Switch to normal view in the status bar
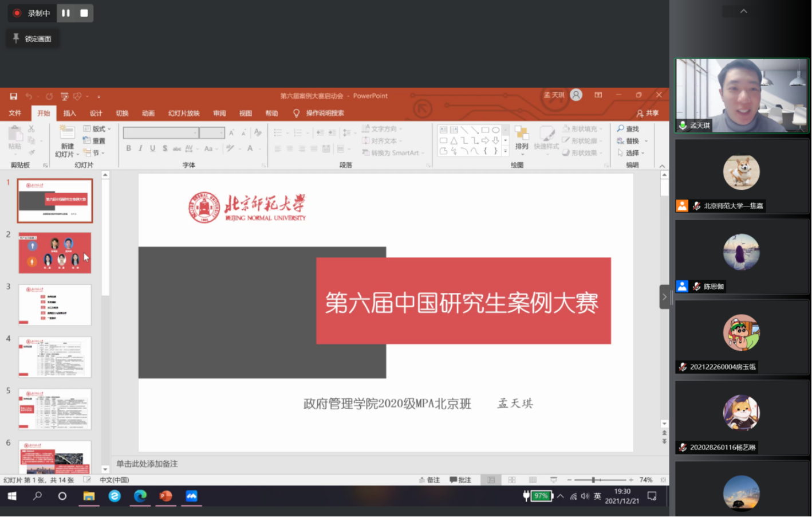This screenshot has height=517, width=812. pyautogui.click(x=491, y=480)
